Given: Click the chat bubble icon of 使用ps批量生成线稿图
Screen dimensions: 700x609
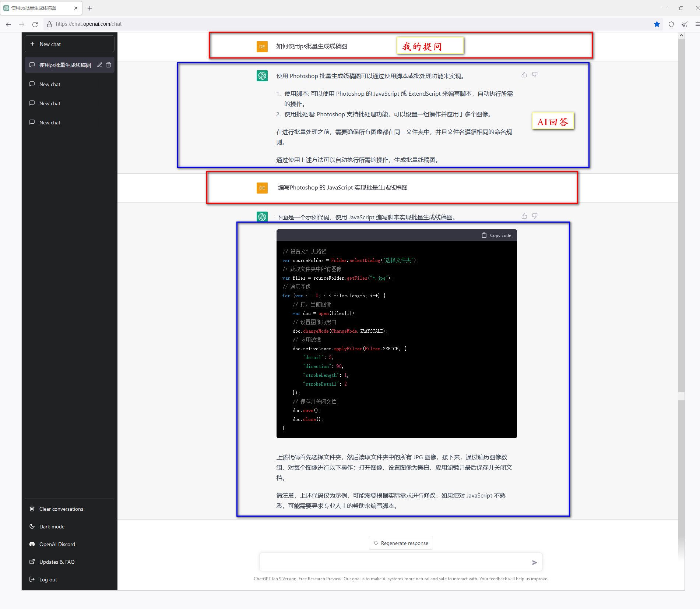Looking at the screenshot, I should [32, 65].
